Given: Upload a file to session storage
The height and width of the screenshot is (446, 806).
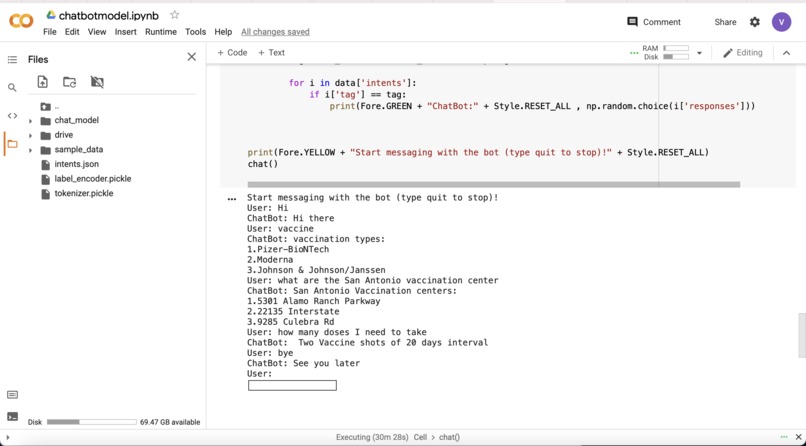Looking at the screenshot, I should pyautogui.click(x=43, y=82).
